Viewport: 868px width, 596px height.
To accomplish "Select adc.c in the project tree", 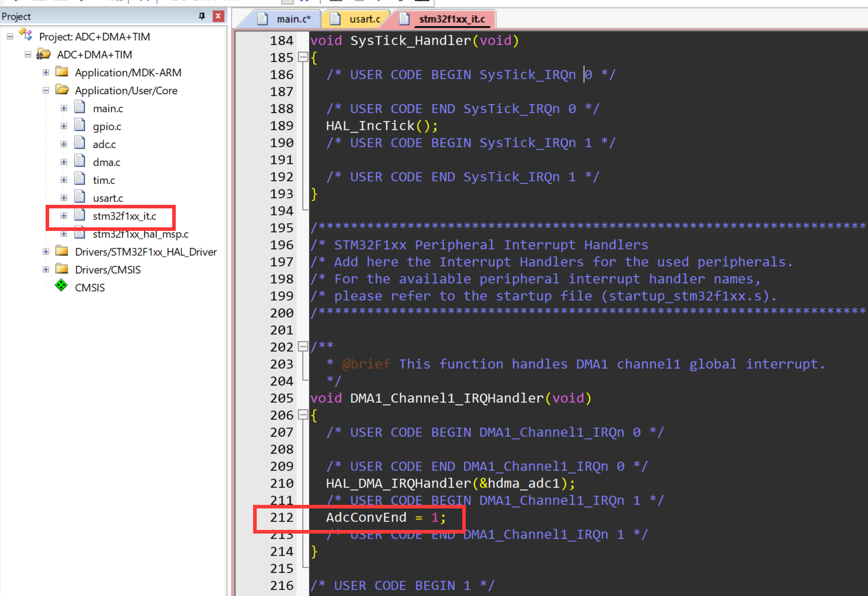I will (x=104, y=144).
